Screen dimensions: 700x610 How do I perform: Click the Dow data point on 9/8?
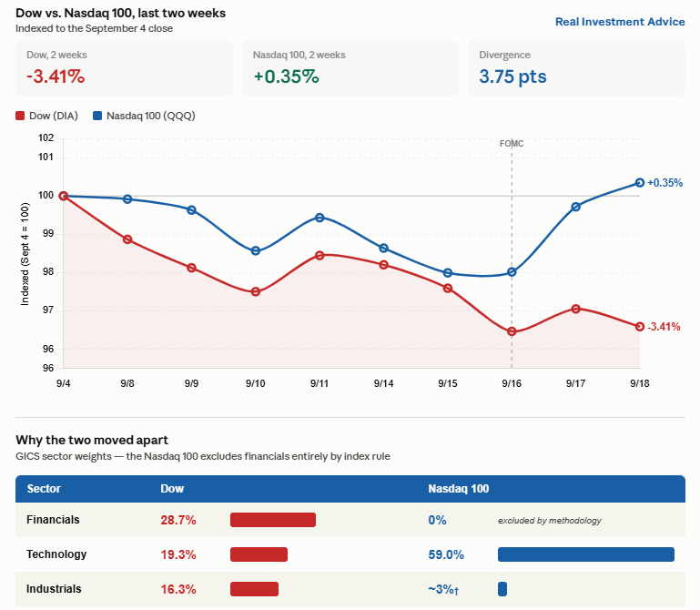tap(127, 239)
